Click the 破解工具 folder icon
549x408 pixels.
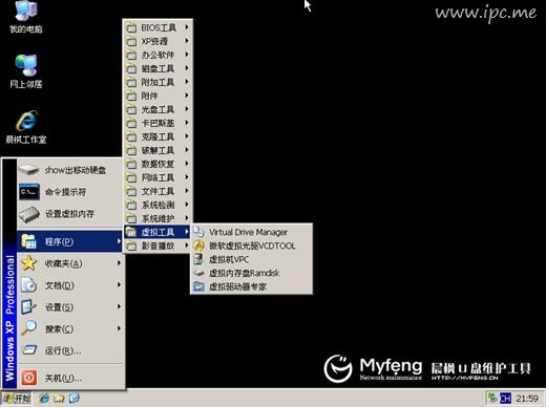pyautogui.click(x=131, y=151)
